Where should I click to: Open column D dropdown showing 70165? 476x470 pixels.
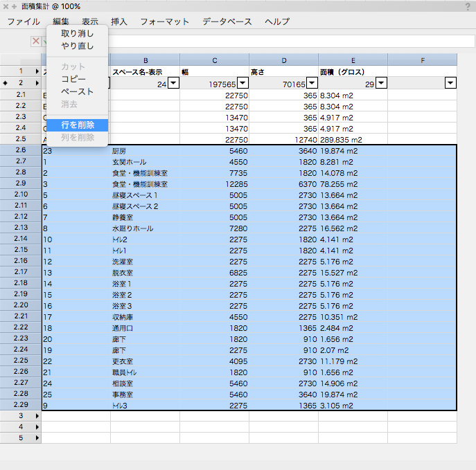[312, 83]
